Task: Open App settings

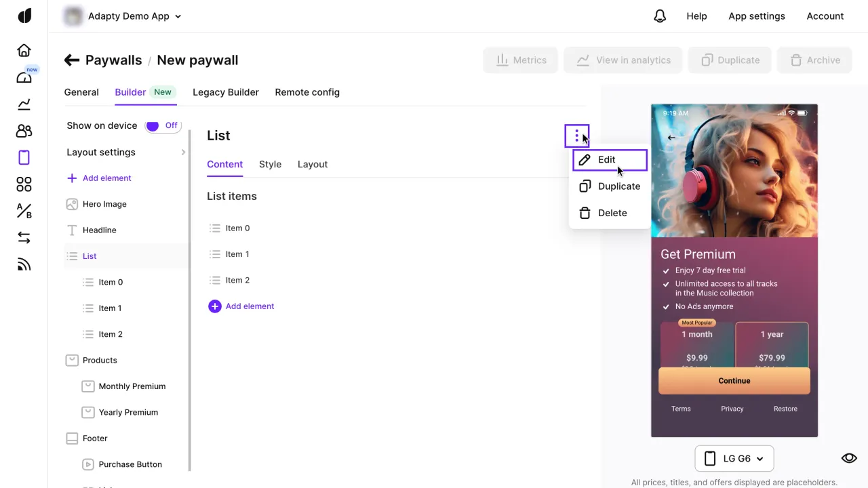Action: coord(757,16)
